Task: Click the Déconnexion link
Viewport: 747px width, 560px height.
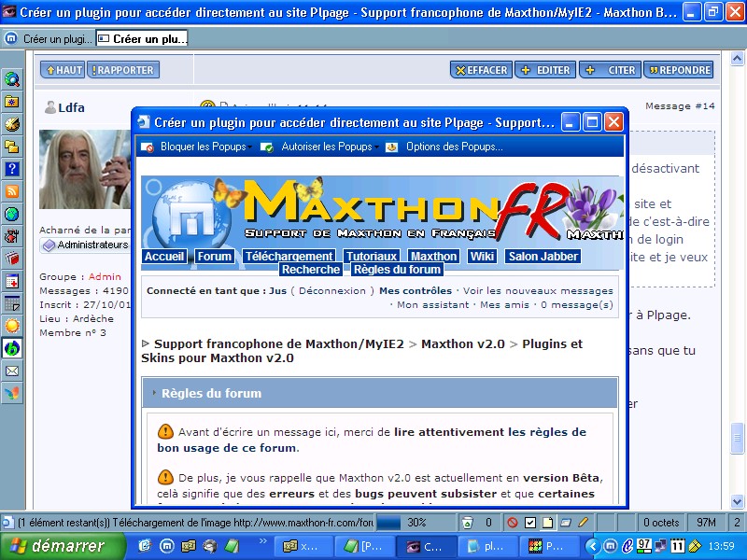Action: pos(332,291)
